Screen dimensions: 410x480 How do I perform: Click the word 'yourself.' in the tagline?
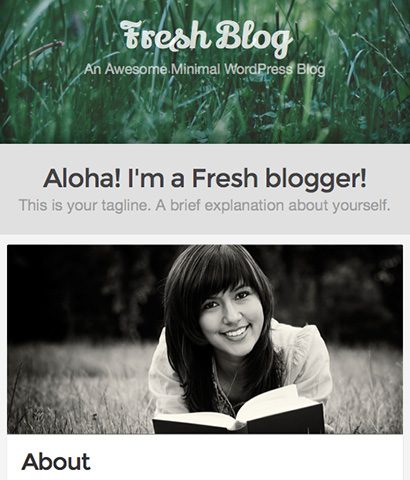click(361, 206)
